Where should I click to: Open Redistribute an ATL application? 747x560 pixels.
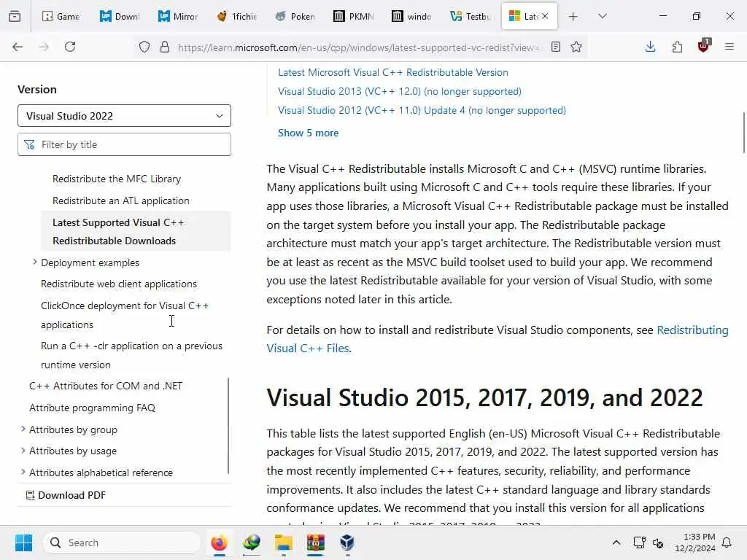click(x=121, y=201)
